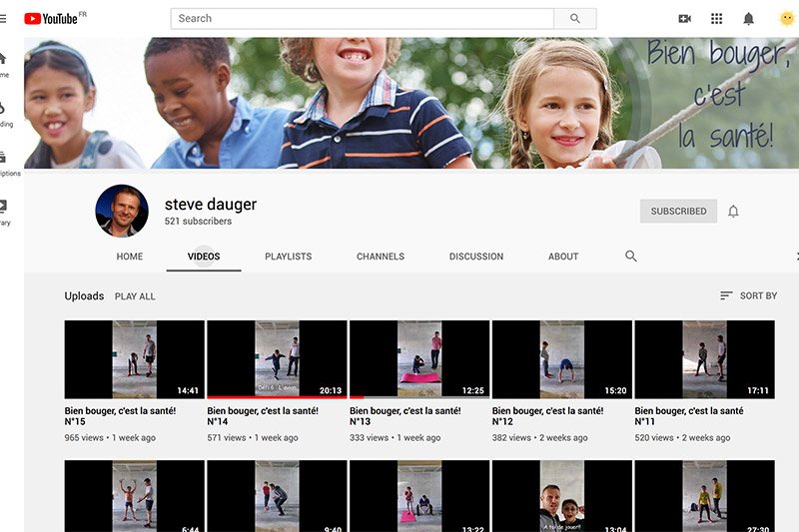Open the title link for N°11

click(x=689, y=416)
